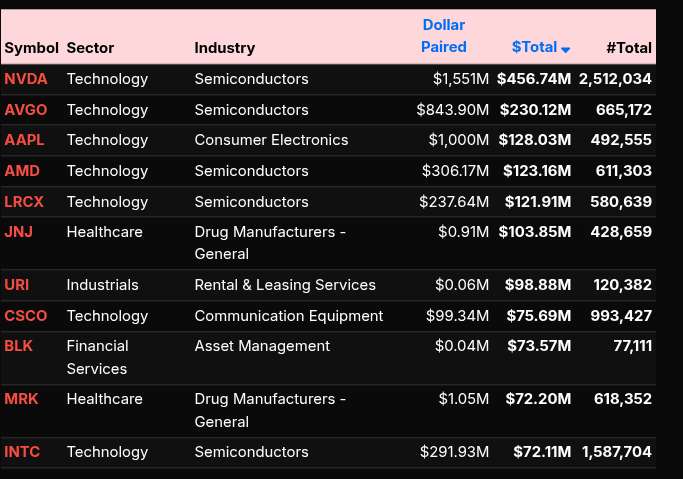The image size is (683, 479).
Task: Sort by the Symbol column header
Action: [31, 48]
